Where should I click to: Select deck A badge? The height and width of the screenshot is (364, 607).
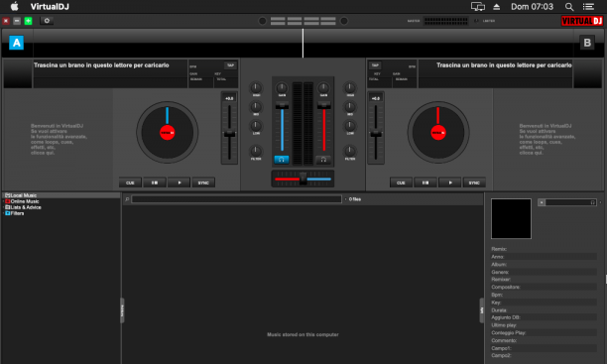pos(16,43)
